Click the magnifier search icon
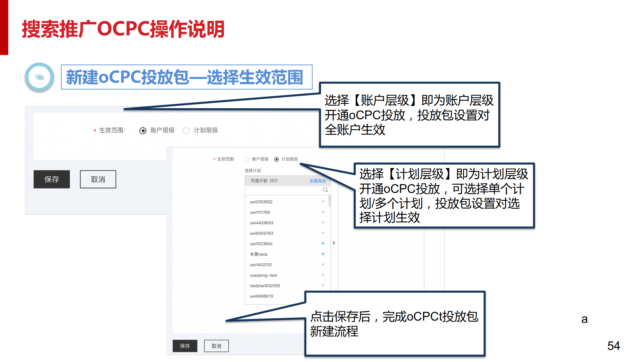This screenshot has height=362, width=644. (x=325, y=190)
